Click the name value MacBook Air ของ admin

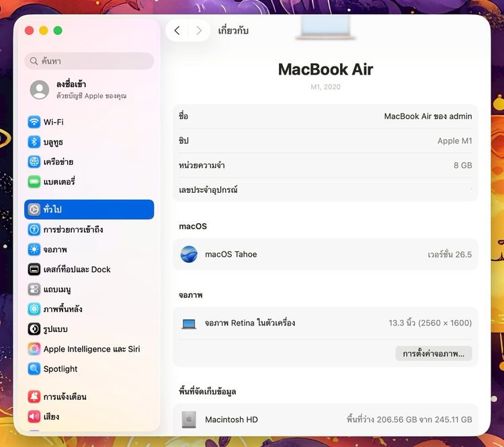428,116
